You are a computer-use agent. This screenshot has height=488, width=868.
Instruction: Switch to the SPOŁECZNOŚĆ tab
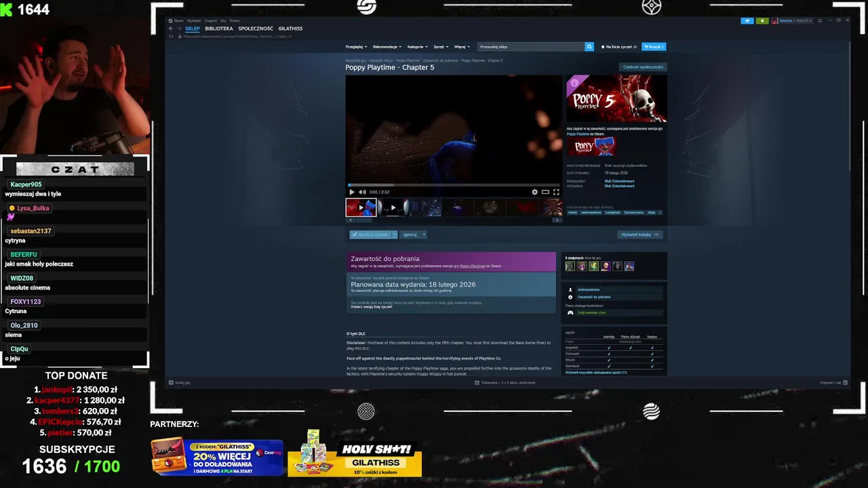point(256,28)
